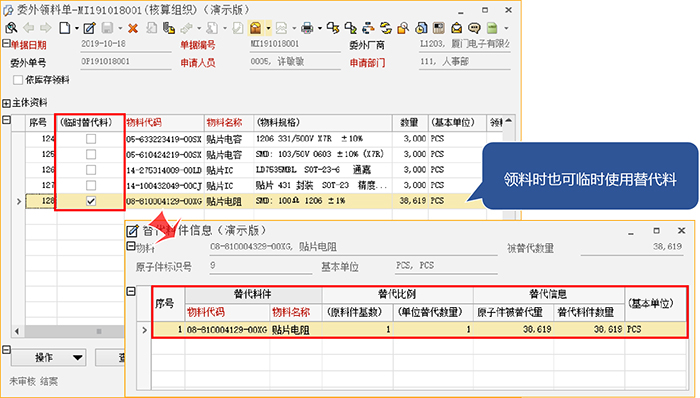
Task: Collapse substitute grid in 替代料件信息 dialog
Action: point(131,291)
